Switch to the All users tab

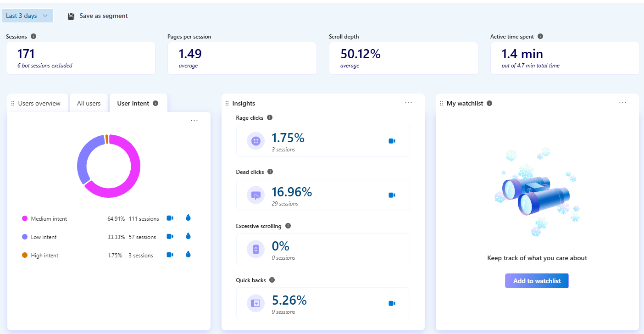coord(89,103)
